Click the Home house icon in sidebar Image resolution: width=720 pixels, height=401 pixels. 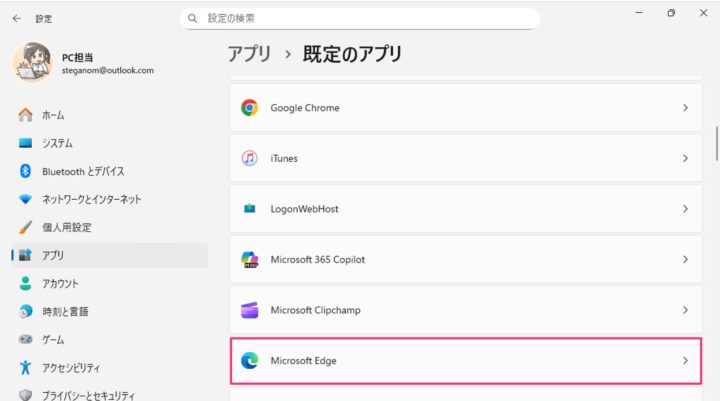tap(25, 114)
